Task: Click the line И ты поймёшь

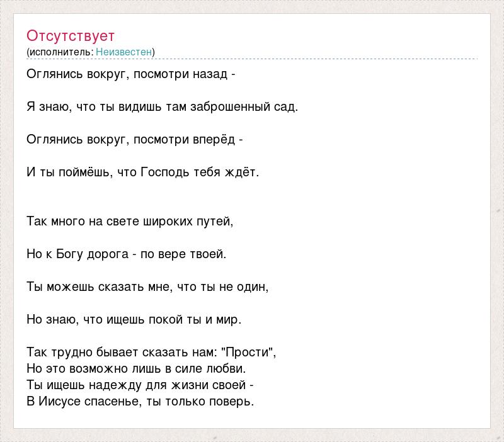Action: point(142,172)
